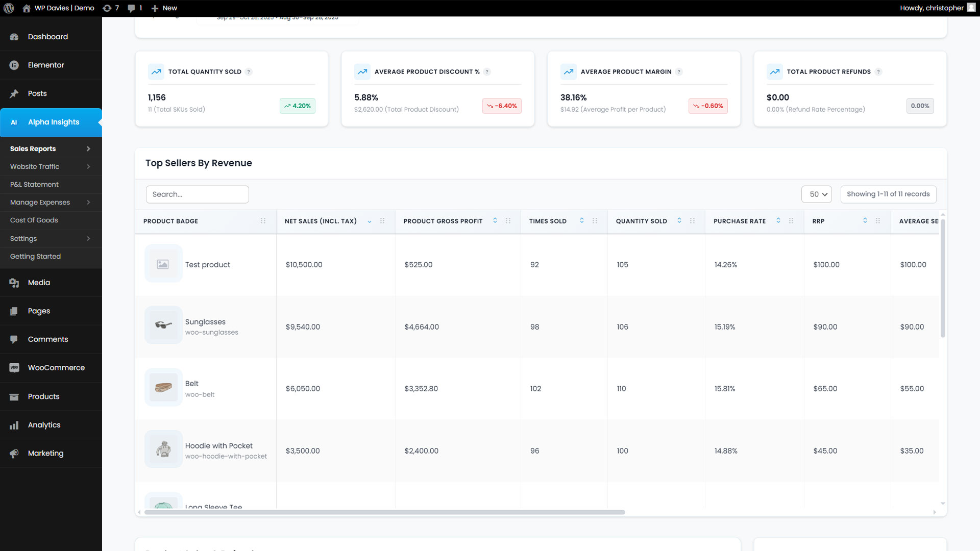
Task: Click drag handle icon on Product Badge column
Action: (263, 221)
